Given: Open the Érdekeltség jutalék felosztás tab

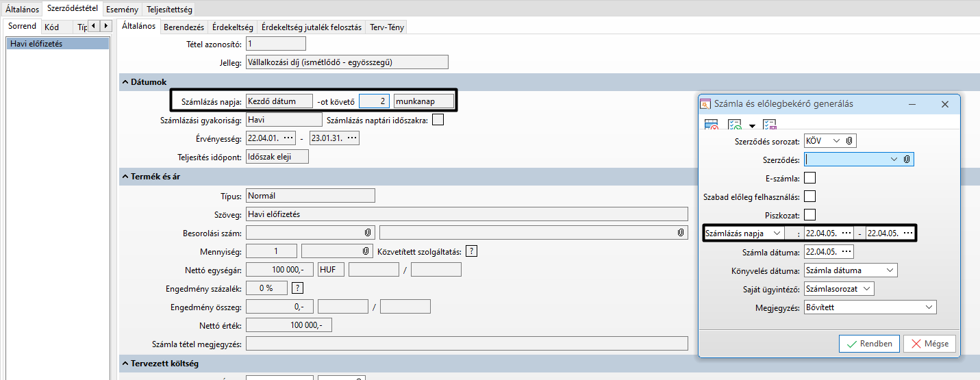Looking at the screenshot, I should tap(312, 27).
